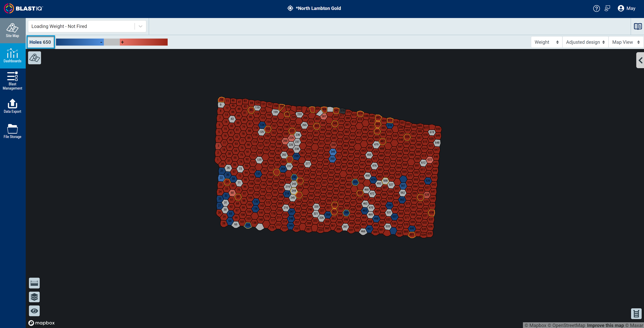Select grey hole 619 on the map
The height and width of the screenshot is (328, 644).
tap(432, 132)
